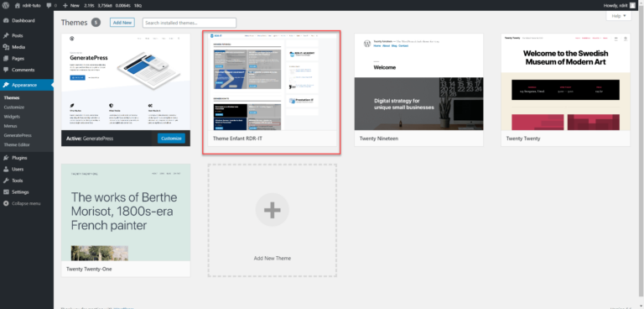Click the theme count badge showing 5
This screenshot has height=309, width=644.
[96, 23]
